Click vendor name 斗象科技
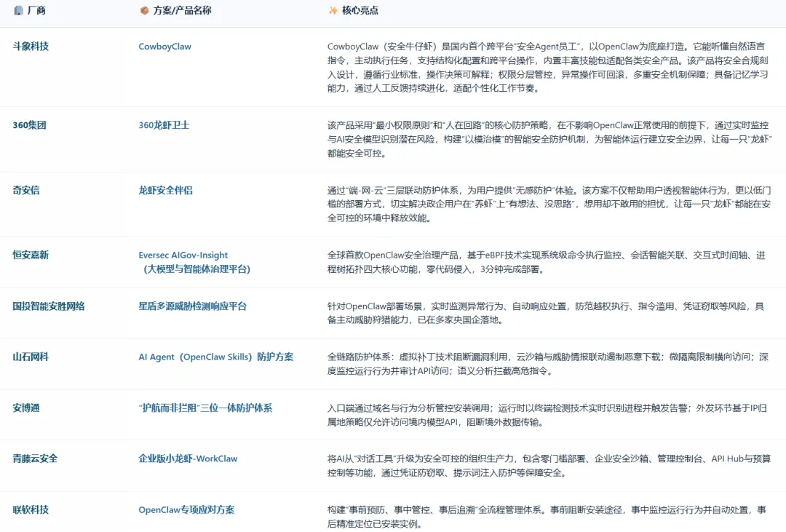Screen dimensions: 786x532 pyautogui.click(x=31, y=46)
